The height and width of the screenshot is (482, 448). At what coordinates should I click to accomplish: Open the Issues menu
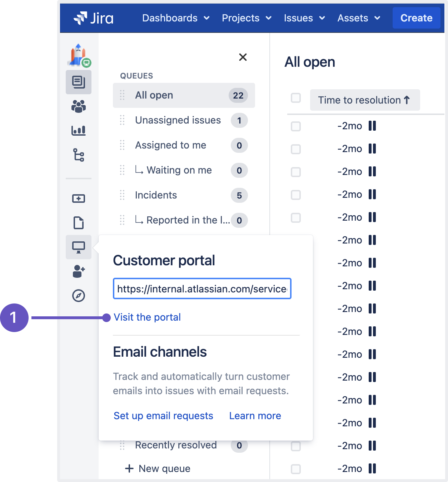pyautogui.click(x=304, y=18)
